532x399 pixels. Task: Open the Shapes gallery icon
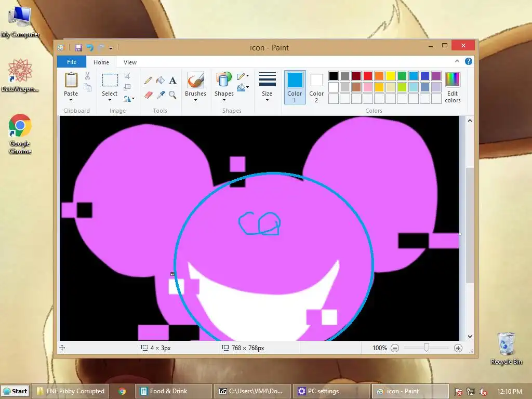(x=224, y=81)
